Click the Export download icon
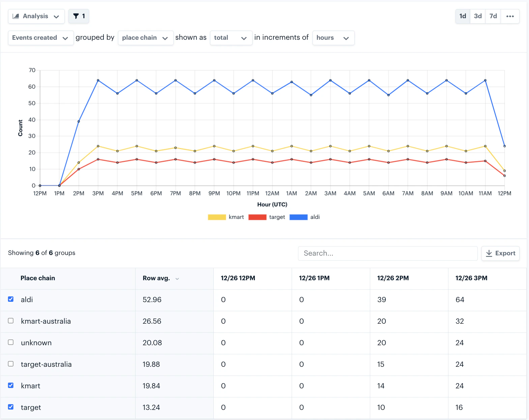The image size is (529, 420). pyautogui.click(x=489, y=253)
